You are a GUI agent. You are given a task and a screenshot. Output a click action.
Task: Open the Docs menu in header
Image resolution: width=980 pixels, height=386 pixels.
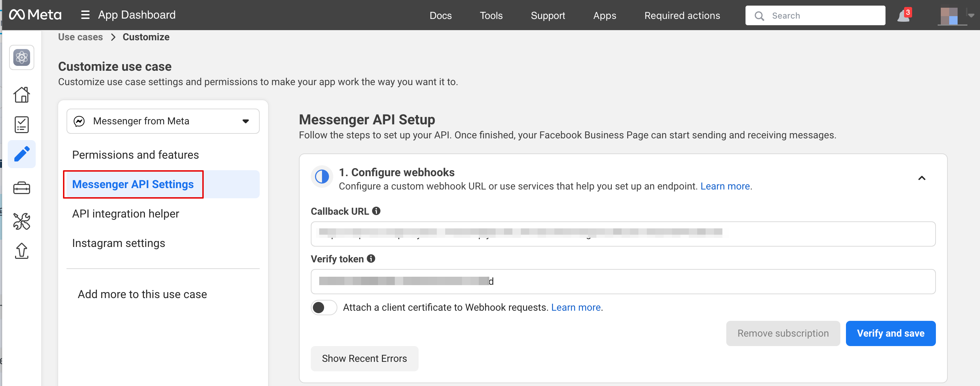440,16
